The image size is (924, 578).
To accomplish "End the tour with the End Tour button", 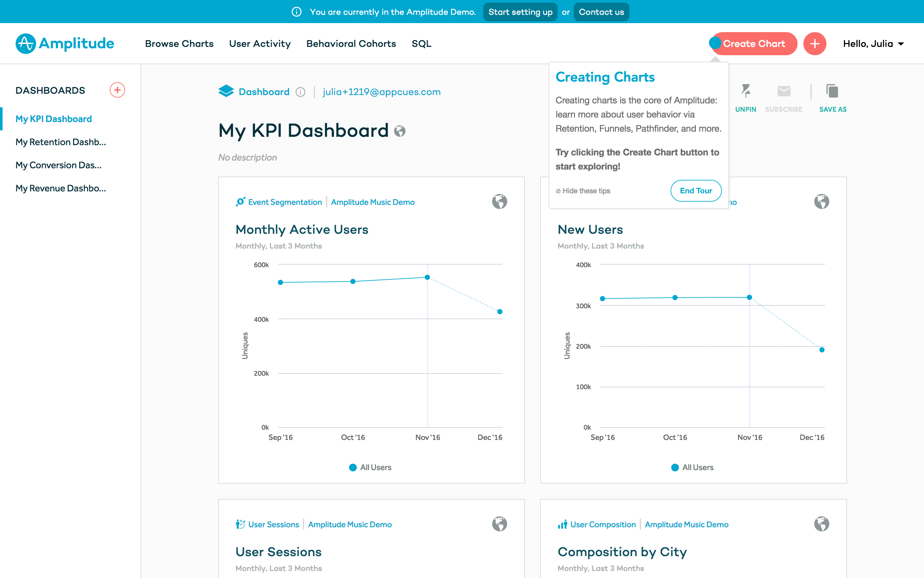I will coord(696,190).
